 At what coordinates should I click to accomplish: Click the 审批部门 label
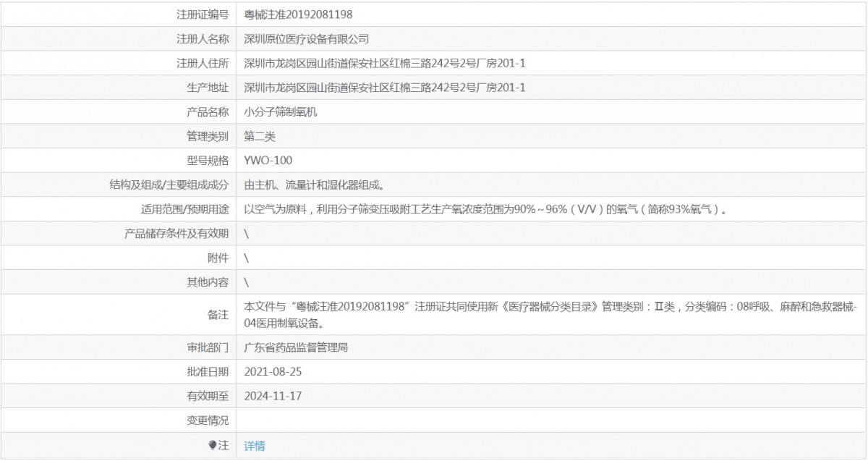tap(208, 347)
